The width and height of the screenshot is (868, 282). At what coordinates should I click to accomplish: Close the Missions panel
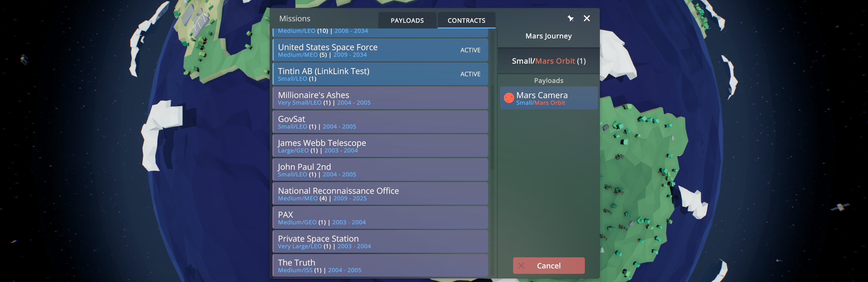click(x=587, y=19)
